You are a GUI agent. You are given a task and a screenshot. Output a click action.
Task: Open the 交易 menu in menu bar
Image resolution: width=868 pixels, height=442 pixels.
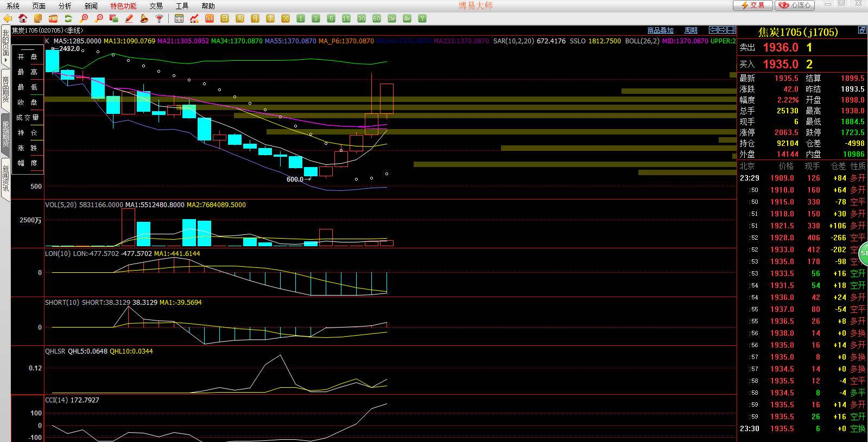point(156,6)
